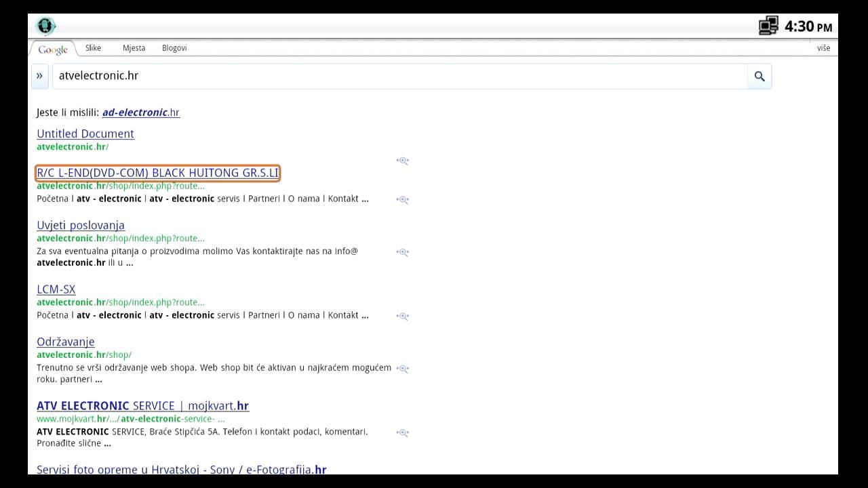Open preview icon for Uvjeti poslovanja result
The image size is (868, 488).
click(x=403, y=251)
